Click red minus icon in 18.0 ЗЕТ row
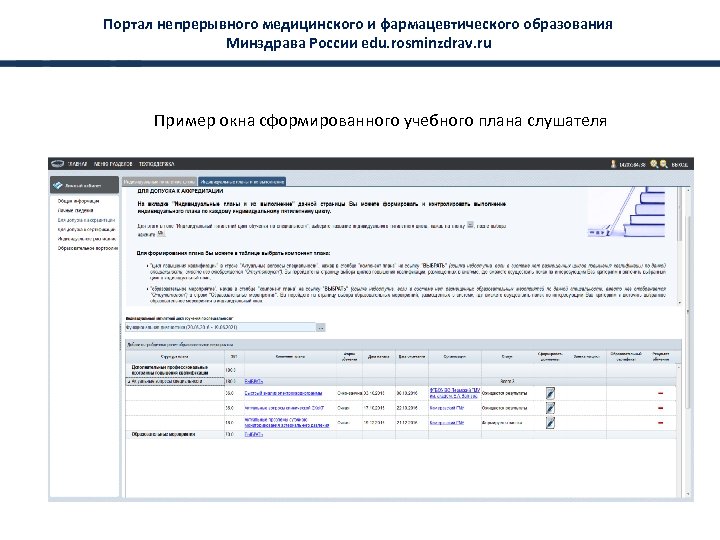Image resolution: width=720 pixels, height=540 pixels. (661, 422)
